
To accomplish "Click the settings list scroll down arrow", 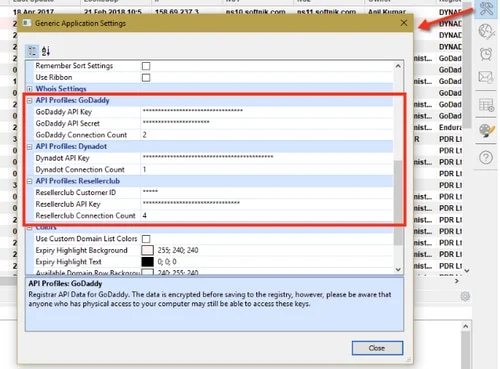I will 398,269.
